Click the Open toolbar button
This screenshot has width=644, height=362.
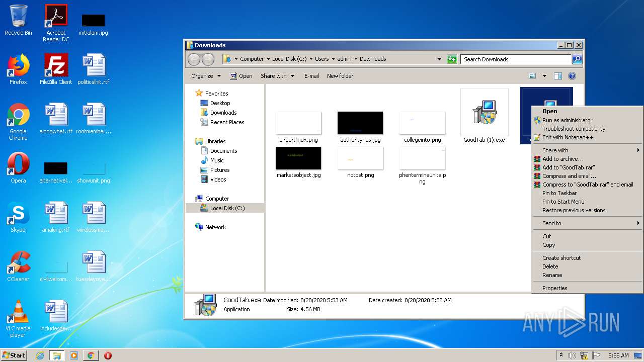[x=241, y=76]
